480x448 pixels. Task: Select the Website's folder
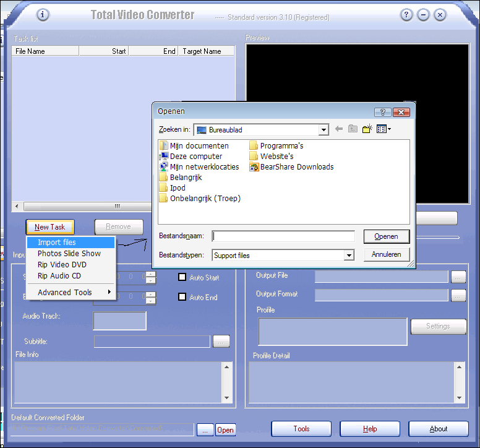coord(272,156)
